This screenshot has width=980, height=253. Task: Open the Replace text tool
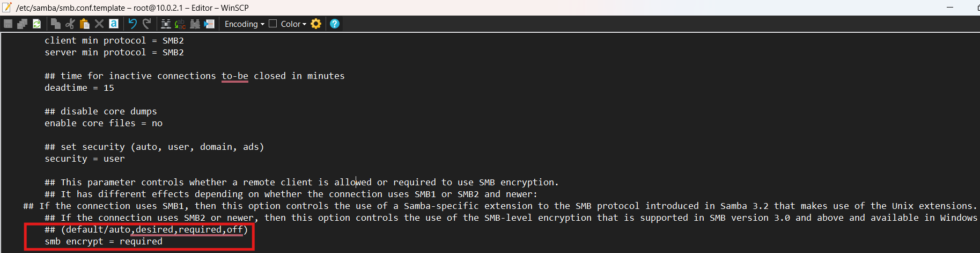180,24
